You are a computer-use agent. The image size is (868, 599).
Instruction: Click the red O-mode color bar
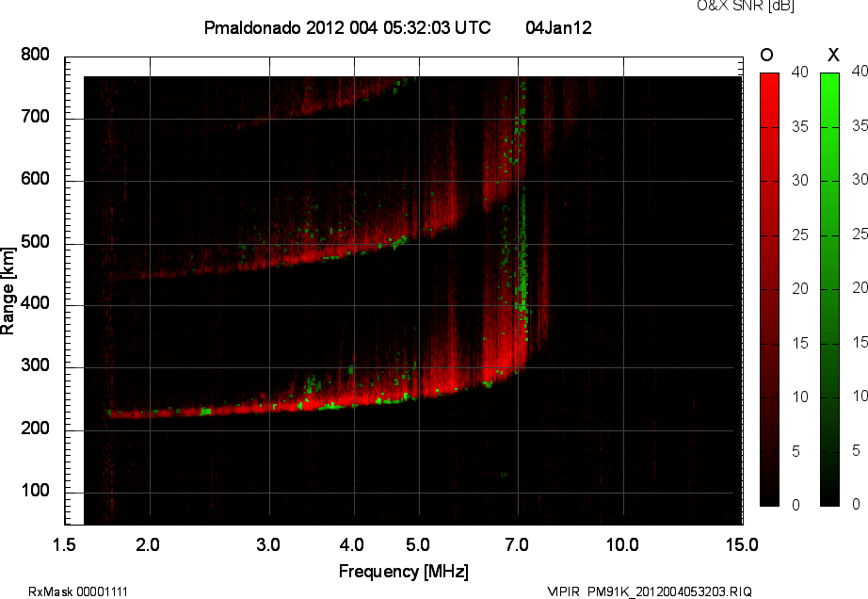point(769,289)
